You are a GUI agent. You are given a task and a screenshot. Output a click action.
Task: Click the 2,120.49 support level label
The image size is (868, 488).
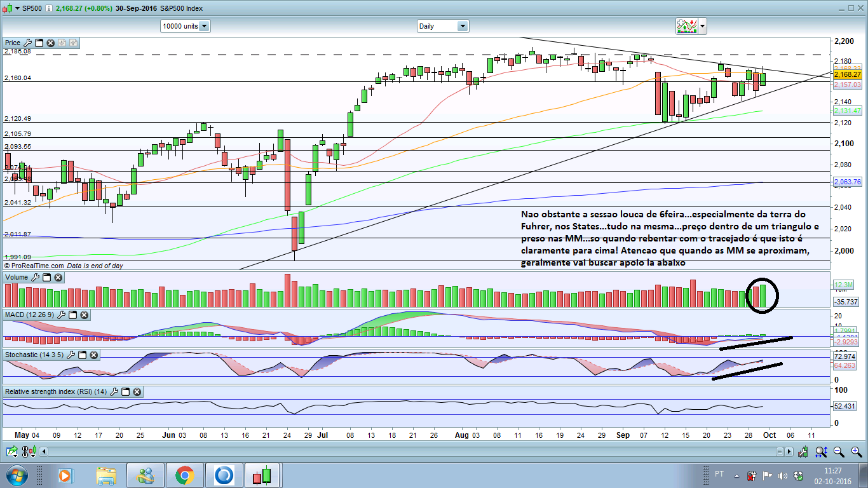pos(18,118)
